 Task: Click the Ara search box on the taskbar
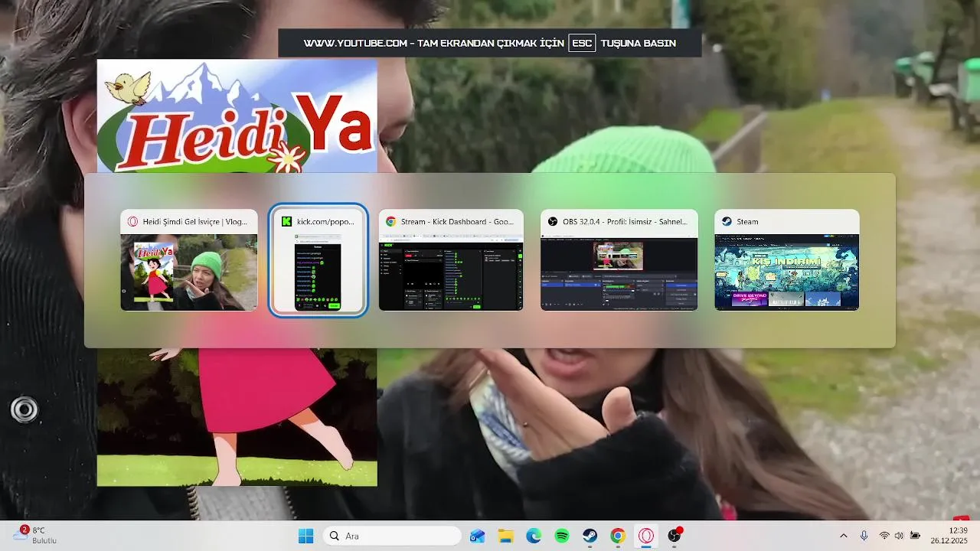tap(390, 536)
